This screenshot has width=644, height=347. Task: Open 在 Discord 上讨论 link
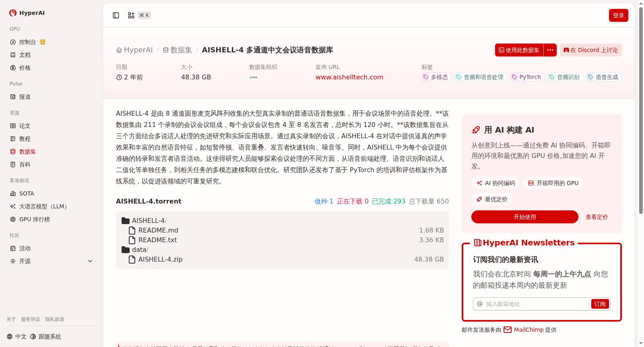point(591,50)
